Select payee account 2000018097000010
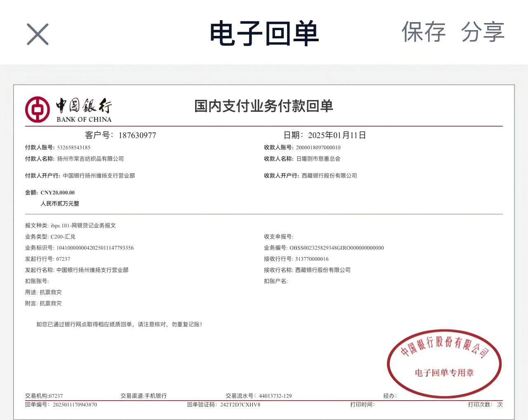The height and width of the screenshot is (420, 528). (x=318, y=147)
